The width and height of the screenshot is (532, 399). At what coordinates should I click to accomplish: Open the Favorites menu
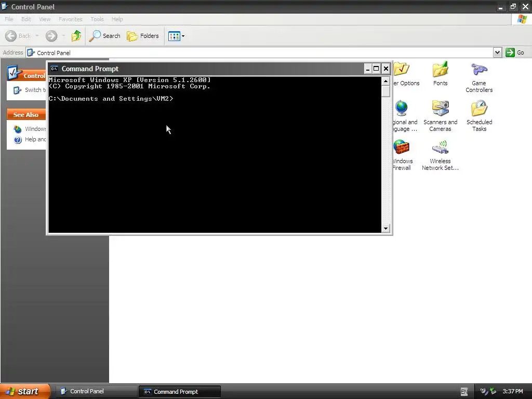click(70, 19)
